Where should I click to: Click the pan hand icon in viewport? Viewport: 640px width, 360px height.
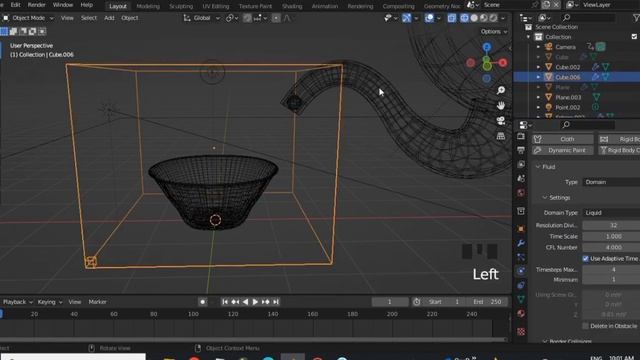501,106
